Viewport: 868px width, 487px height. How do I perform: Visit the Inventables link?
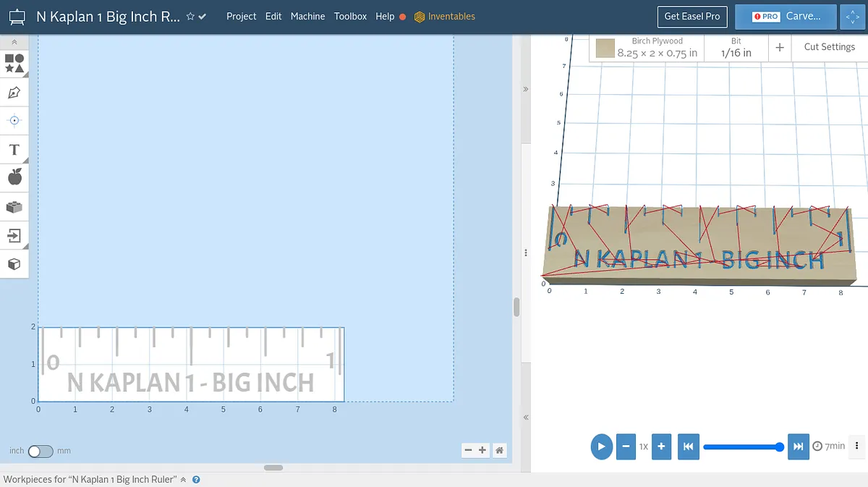point(445,16)
